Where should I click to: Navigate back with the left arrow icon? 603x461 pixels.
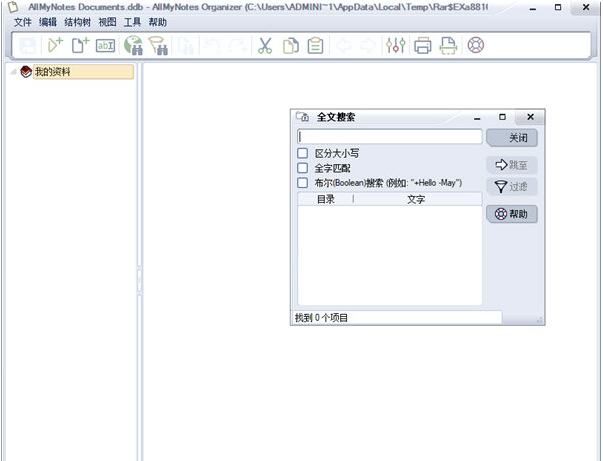click(343, 45)
